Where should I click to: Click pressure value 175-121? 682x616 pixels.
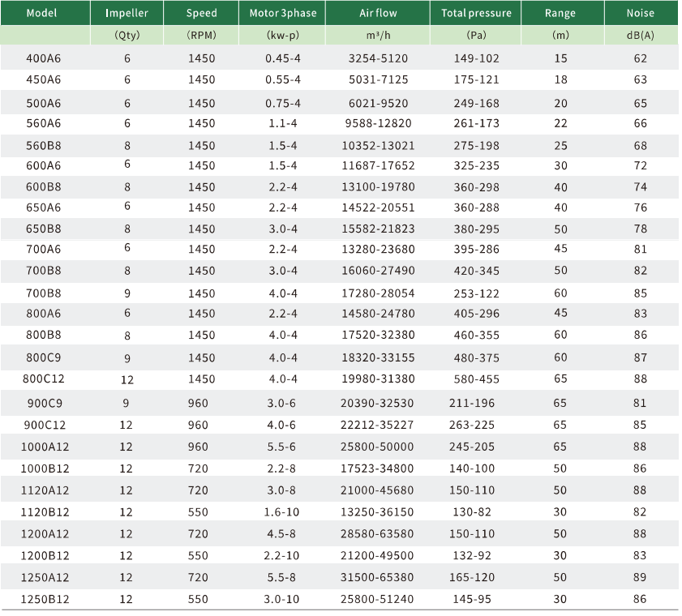(x=476, y=79)
